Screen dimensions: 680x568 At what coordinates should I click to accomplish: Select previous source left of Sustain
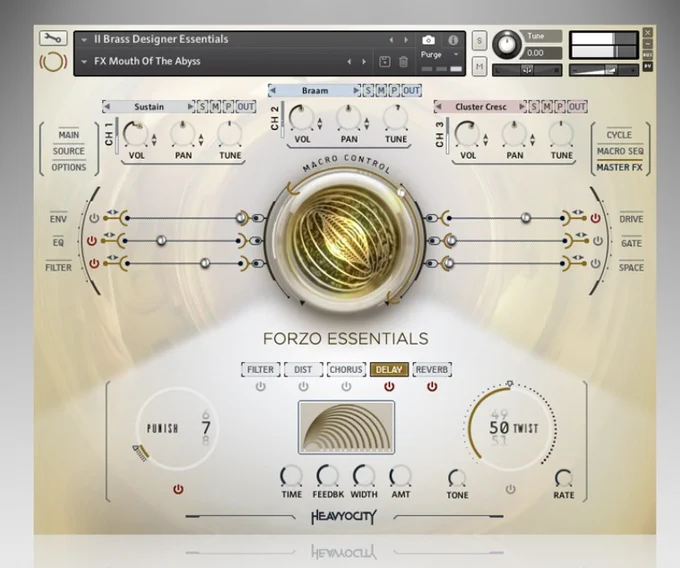(107, 107)
